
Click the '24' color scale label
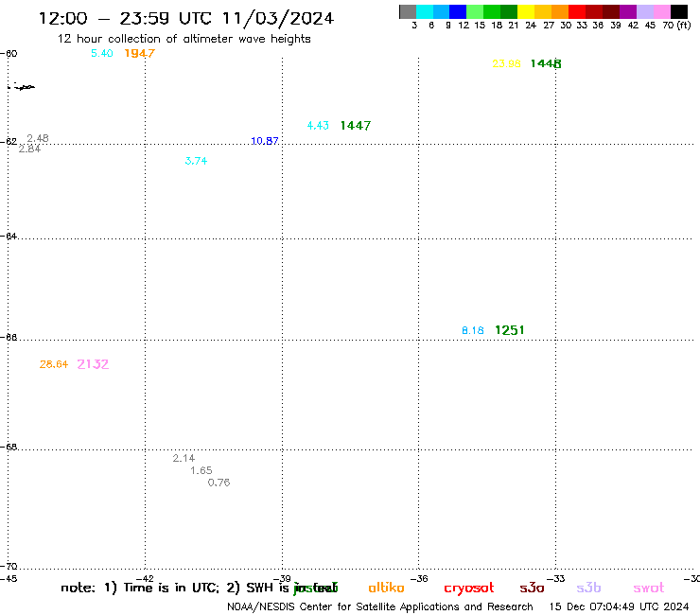pyautogui.click(x=531, y=26)
